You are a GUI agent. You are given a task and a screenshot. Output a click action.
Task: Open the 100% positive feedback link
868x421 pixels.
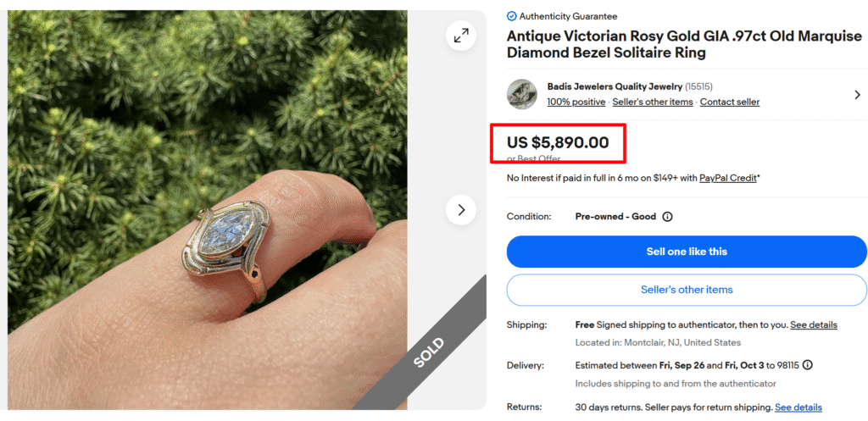(576, 102)
